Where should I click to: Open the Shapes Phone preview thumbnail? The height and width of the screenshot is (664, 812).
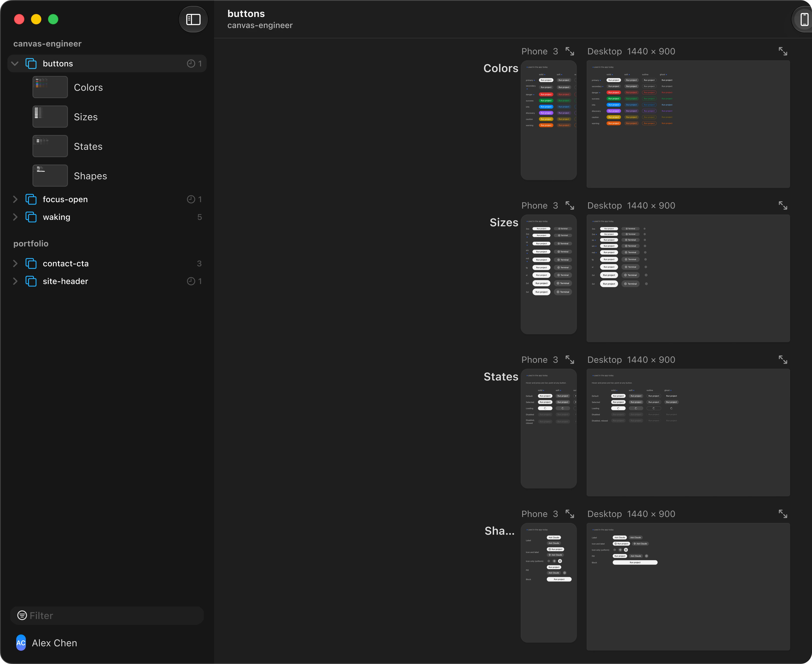click(548, 583)
